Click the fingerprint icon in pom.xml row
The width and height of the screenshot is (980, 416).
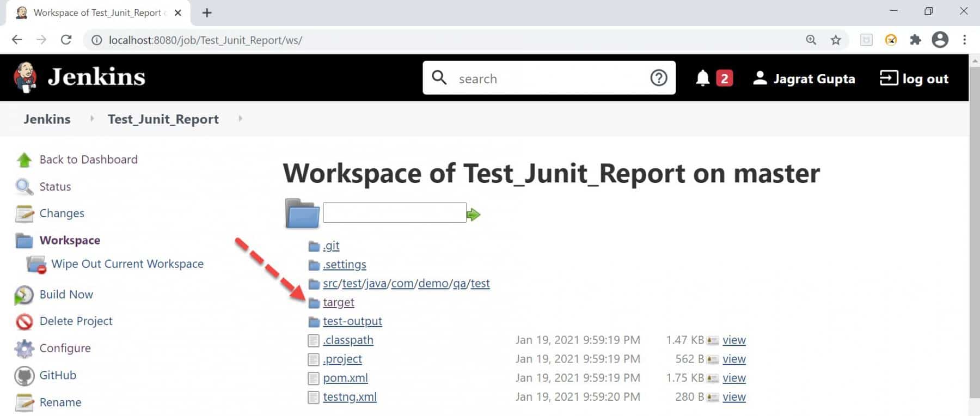[x=713, y=378]
